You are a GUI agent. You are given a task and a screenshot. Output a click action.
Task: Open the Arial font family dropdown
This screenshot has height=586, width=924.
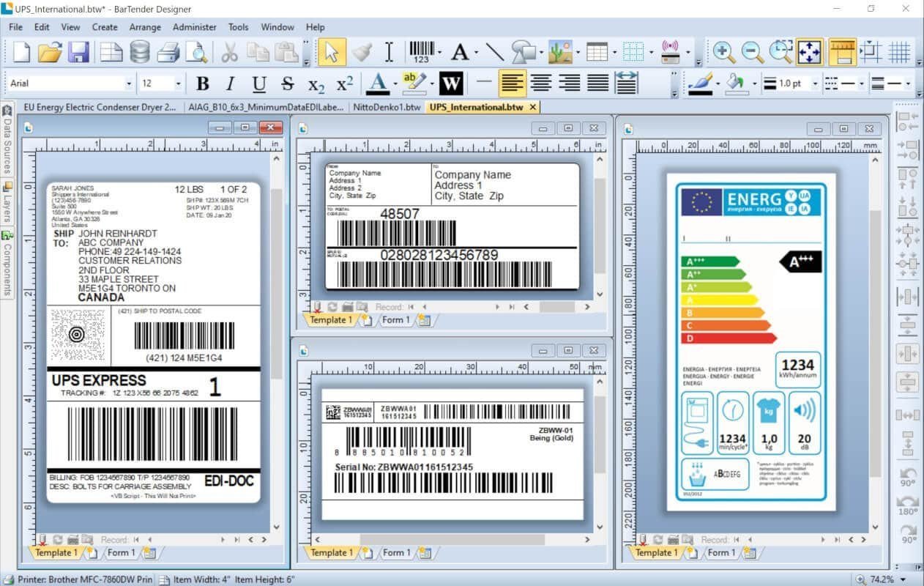[x=130, y=83]
